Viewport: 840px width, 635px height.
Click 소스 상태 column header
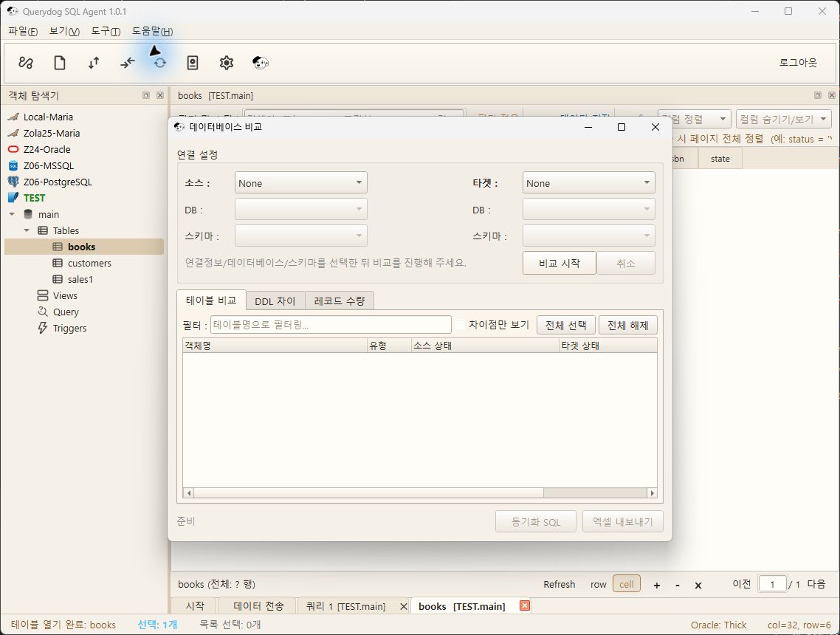pyautogui.click(x=486, y=346)
